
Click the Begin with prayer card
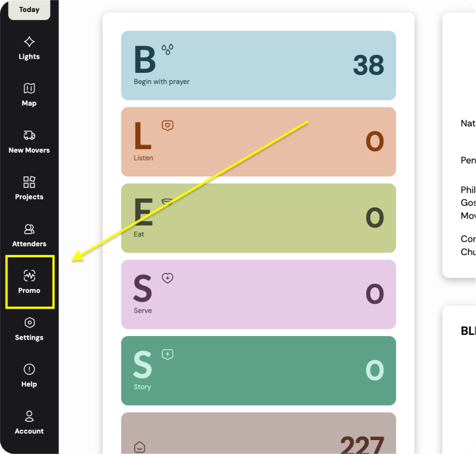pos(258,66)
